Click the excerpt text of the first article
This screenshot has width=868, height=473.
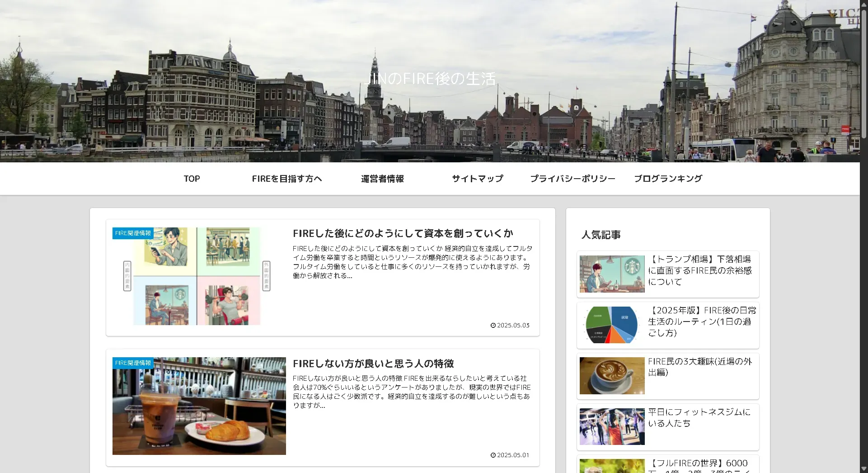point(413,262)
